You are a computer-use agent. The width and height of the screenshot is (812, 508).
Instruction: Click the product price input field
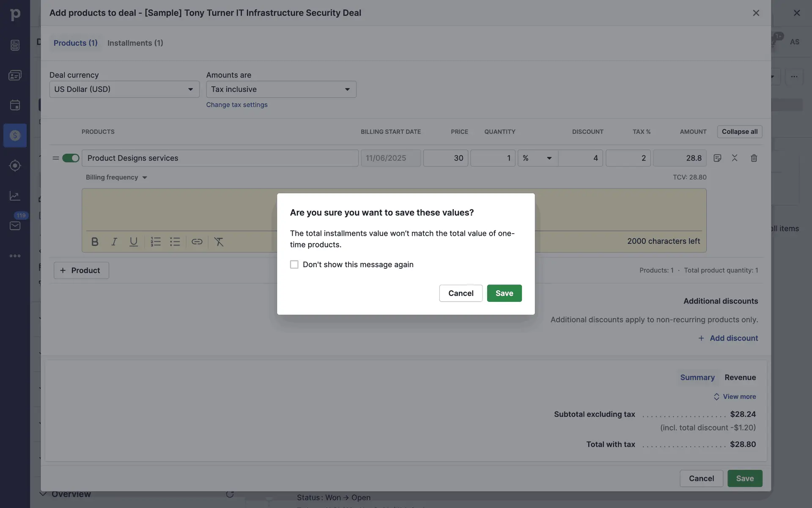point(445,158)
